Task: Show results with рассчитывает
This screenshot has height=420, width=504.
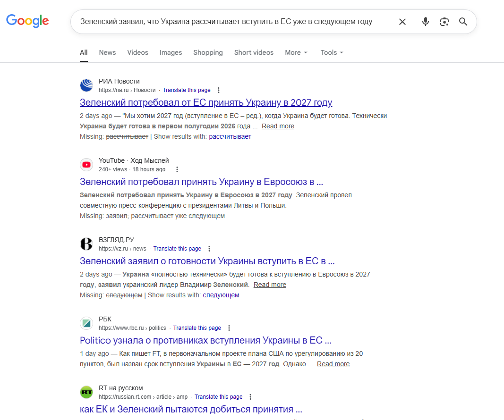Action: pyautogui.click(x=230, y=136)
